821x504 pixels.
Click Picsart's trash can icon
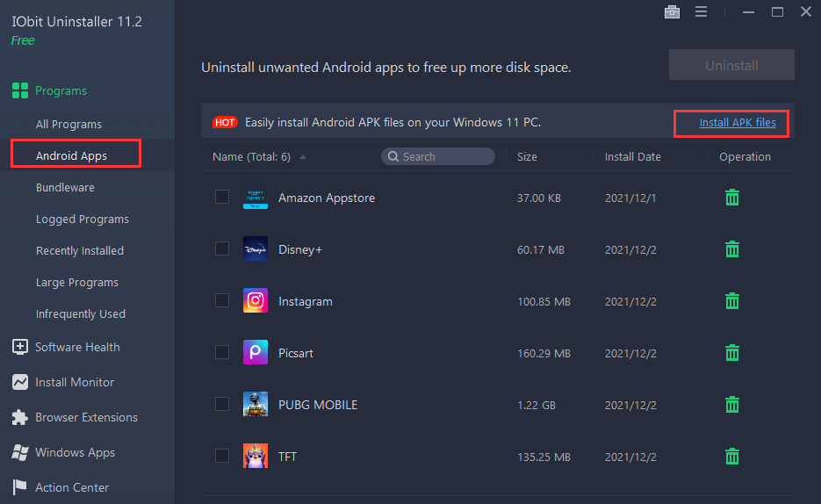point(732,353)
